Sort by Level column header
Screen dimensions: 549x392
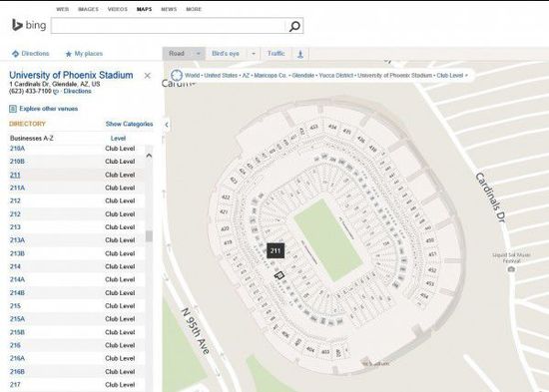[118, 139]
